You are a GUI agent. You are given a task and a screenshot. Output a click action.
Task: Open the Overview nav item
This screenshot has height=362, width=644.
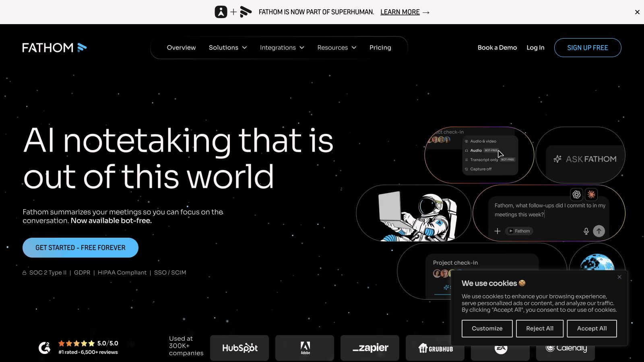pyautogui.click(x=181, y=47)
